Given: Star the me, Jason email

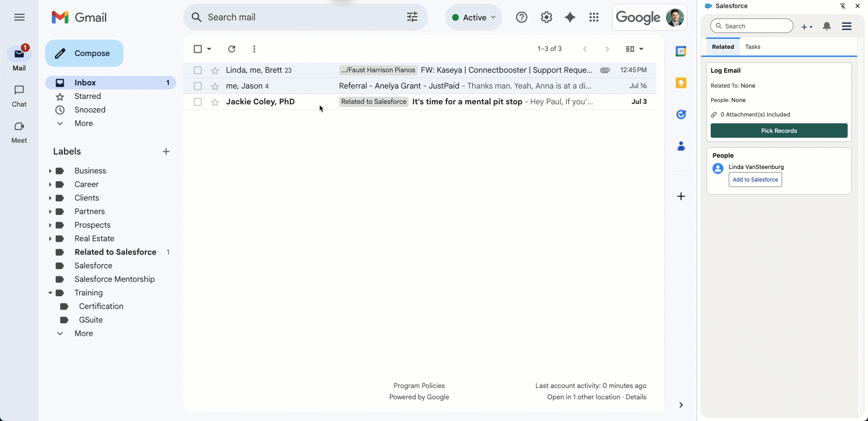Looking at the screenshot, I should click(215, 86).
